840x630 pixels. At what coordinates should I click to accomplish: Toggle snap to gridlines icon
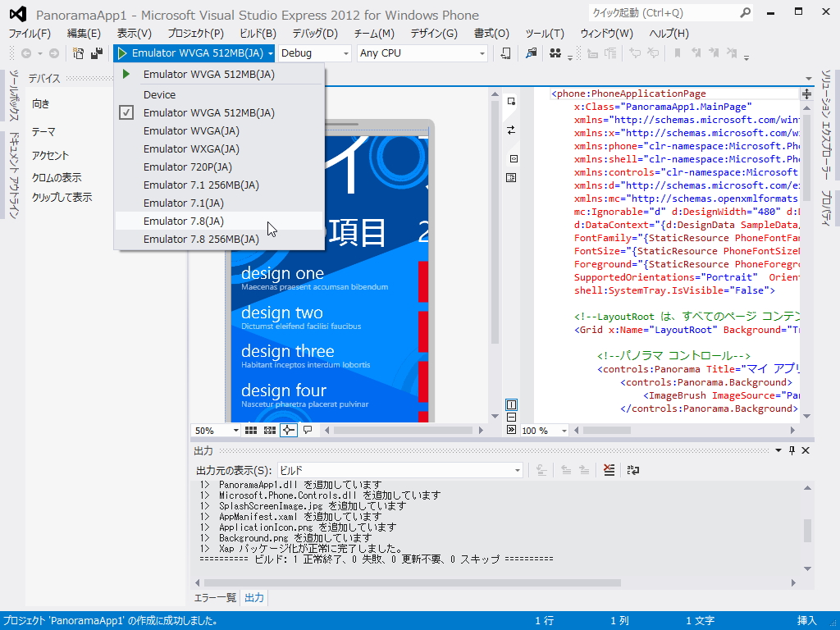(x=269, y=430)
